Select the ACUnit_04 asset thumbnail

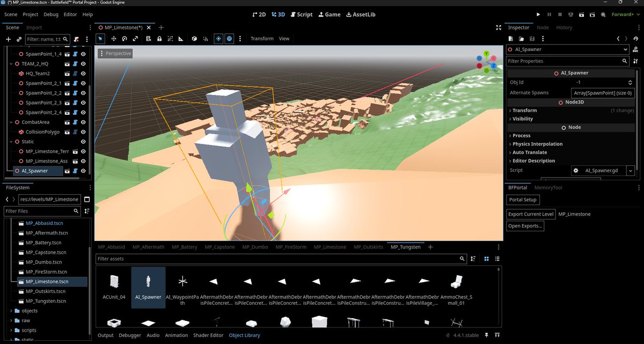coord(114,287)
